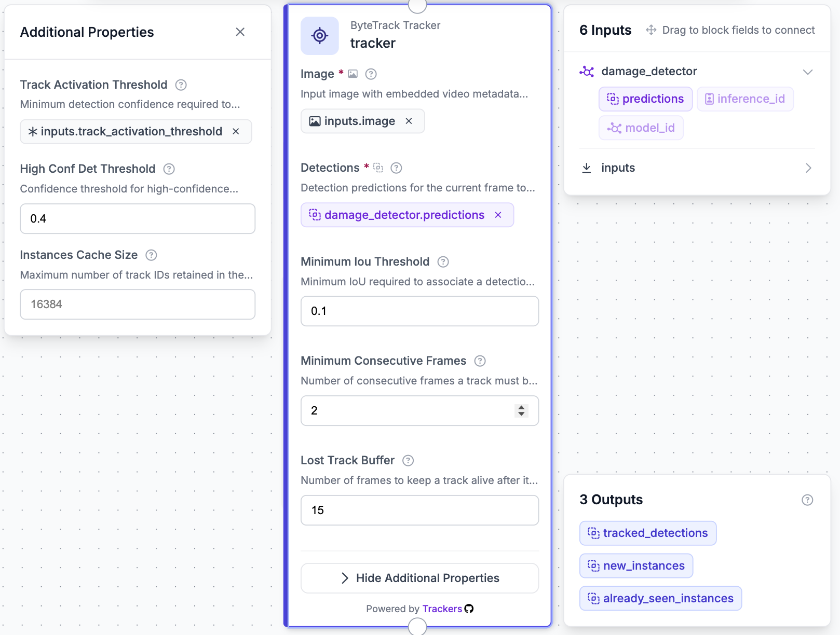Edit the Lost Track Buffer field
The image size is (840, 635).
click(419, 510)
